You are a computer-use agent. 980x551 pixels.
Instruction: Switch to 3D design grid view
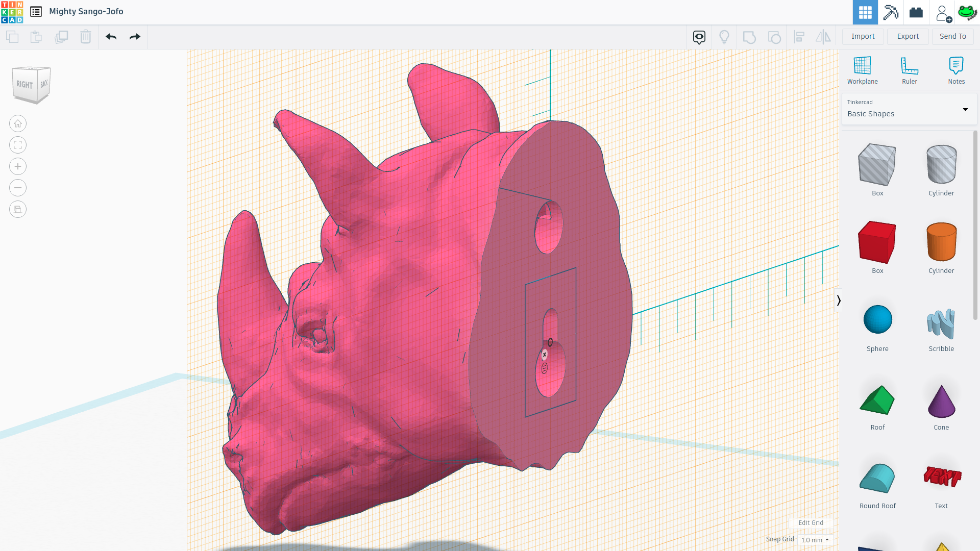(865, 12)
